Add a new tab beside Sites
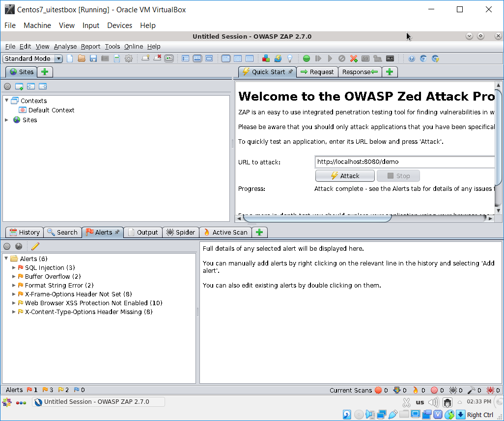This screenshot has width=504, height=421. [x=45, y=72]
